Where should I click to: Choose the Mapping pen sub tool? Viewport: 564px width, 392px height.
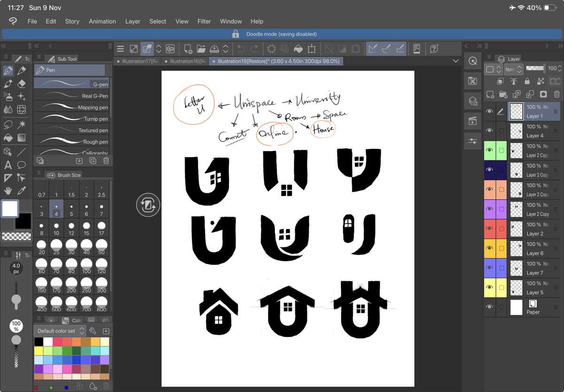point(71,107)
